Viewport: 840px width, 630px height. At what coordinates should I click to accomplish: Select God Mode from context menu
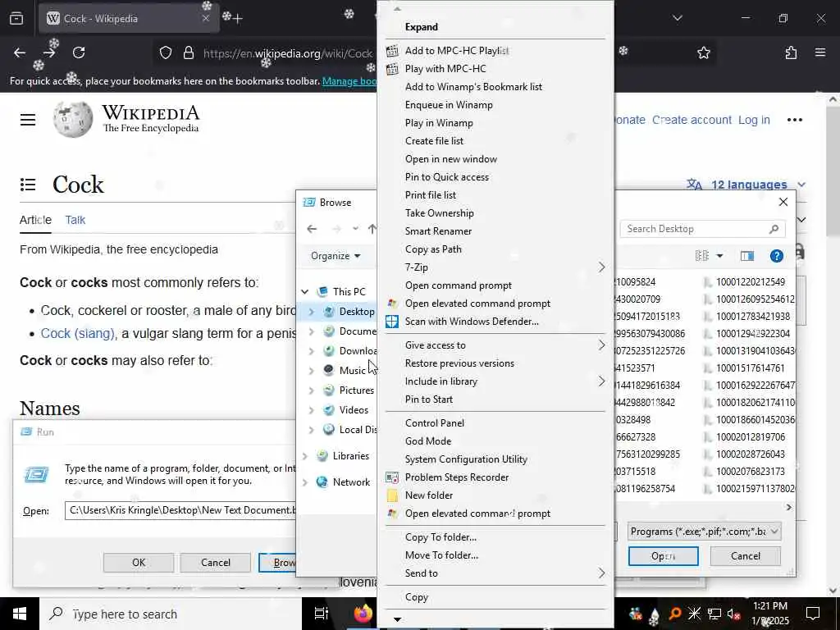(495, 441)
